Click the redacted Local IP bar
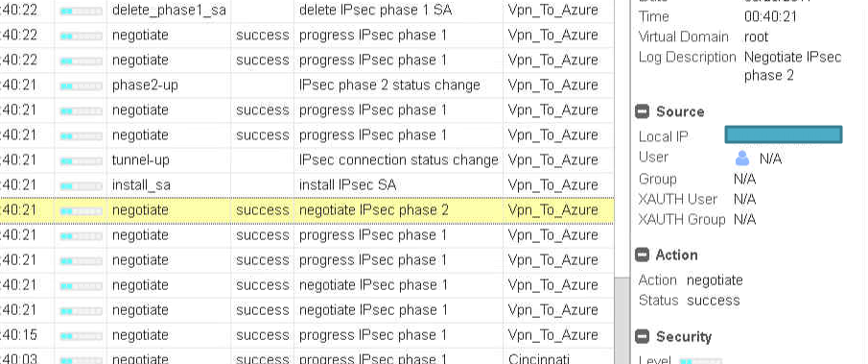The width and height of the screenshot is (868, 364). click(784, 134)
